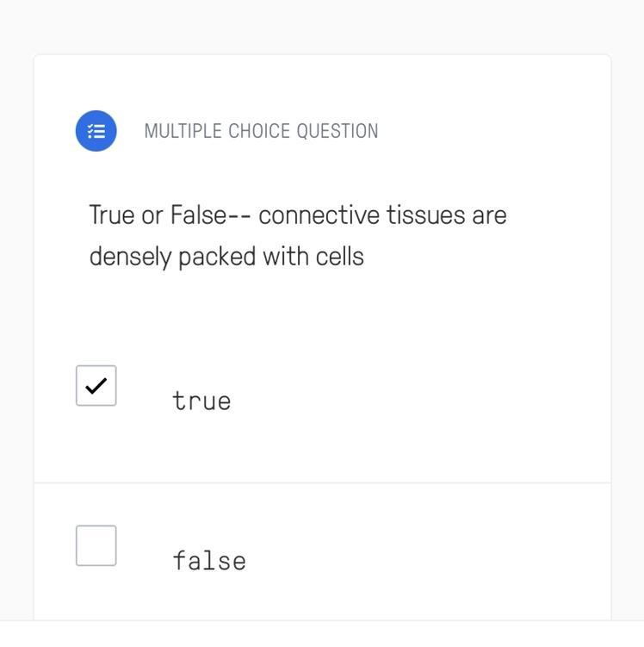The width and height of the screenshot is (644, 647).
Task: Click the word "MULTIPLE" in the header
Action: [x=180, y=131]
